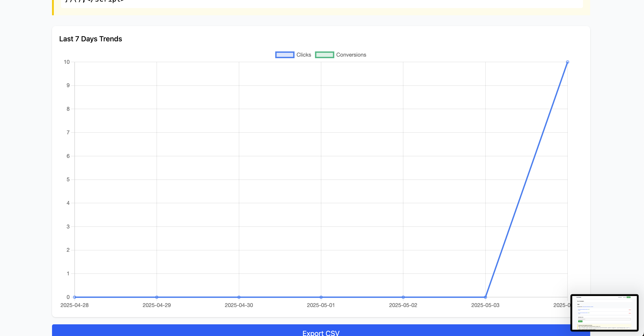Click the 2025-05-01 x-axis label

[321, 305]
